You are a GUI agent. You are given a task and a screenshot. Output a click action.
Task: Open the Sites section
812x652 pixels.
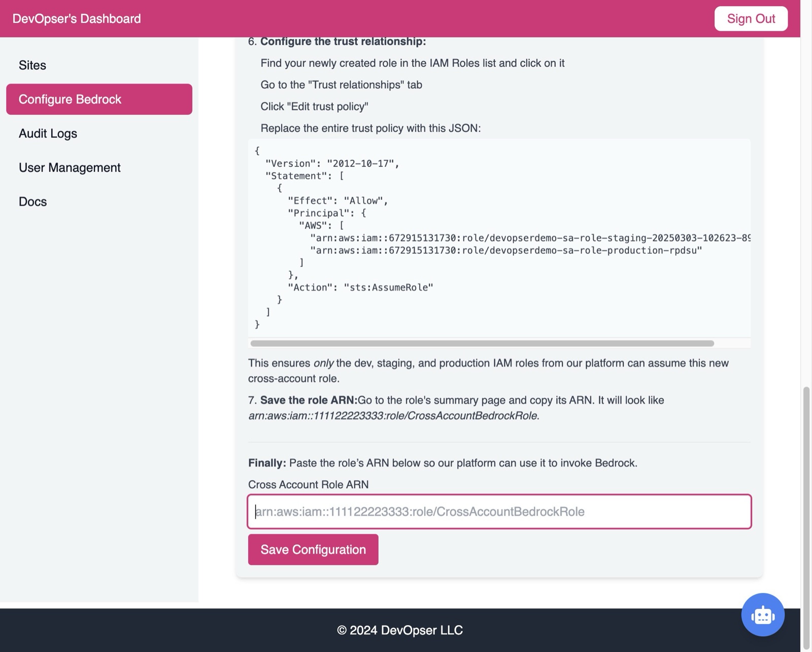[x=99, y=65]
